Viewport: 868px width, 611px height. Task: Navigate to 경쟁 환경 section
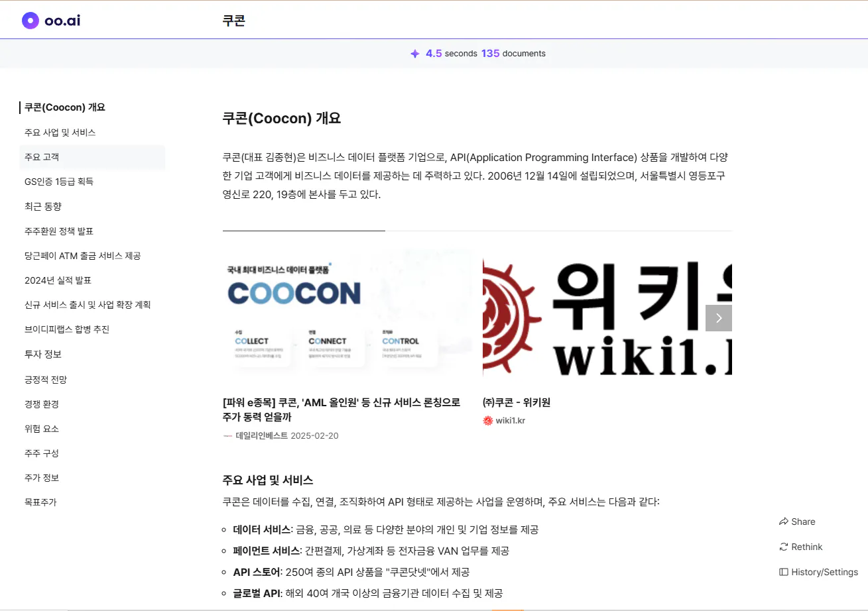tap(42, 404)
